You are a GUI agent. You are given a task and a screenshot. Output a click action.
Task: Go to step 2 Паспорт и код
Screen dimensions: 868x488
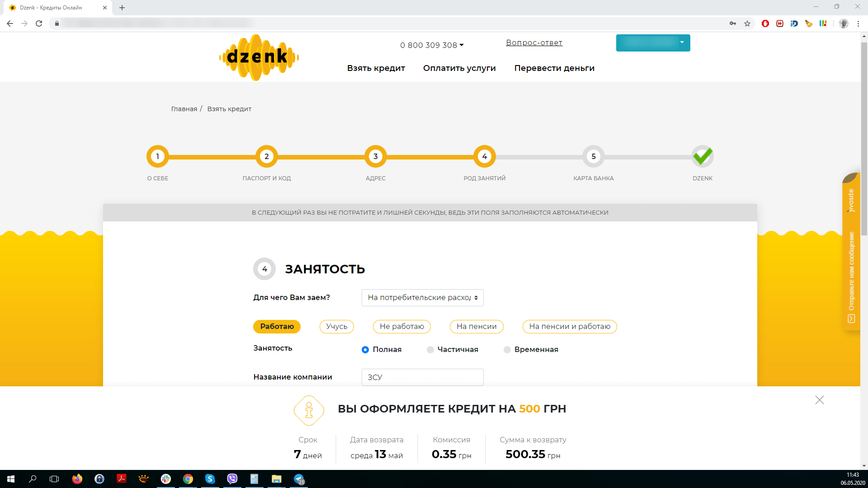tap(267, 156)
